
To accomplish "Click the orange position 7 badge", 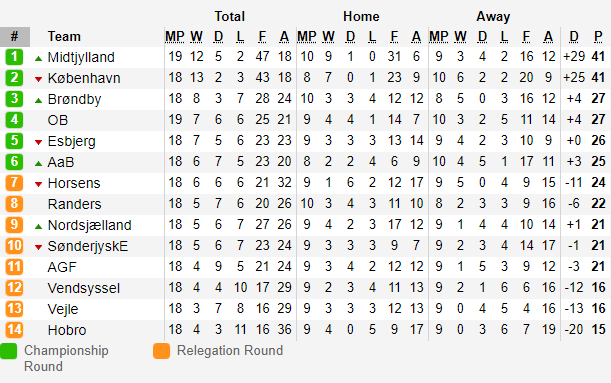I will (14, 183).
